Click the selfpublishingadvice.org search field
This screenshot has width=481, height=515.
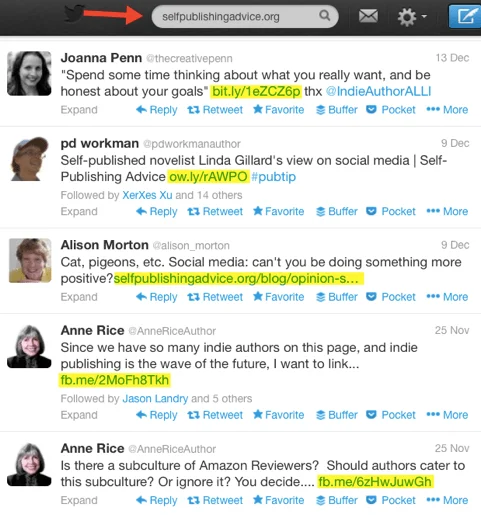pyautogui.click(x=245, y=16)
